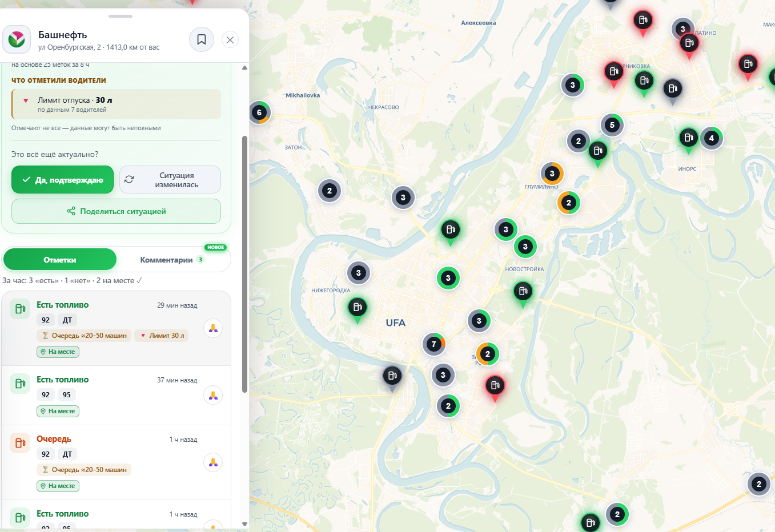775x532 pixels.
Task: Open the 2 cluster just below Глумилино
Action: [569, 203]
